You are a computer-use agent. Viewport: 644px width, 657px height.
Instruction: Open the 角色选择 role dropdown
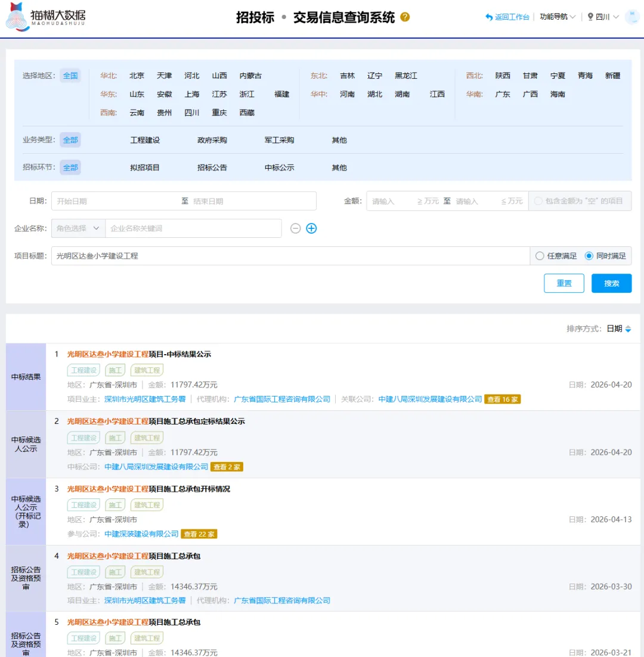point(78,228)
